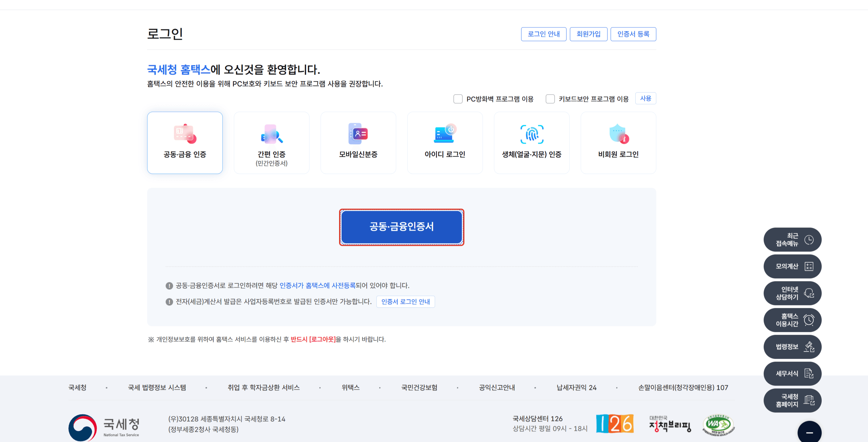The image size is (868, 442).
Task: Select the 공동·금융 인증 login card icon
Action: (x=185, y=134)
